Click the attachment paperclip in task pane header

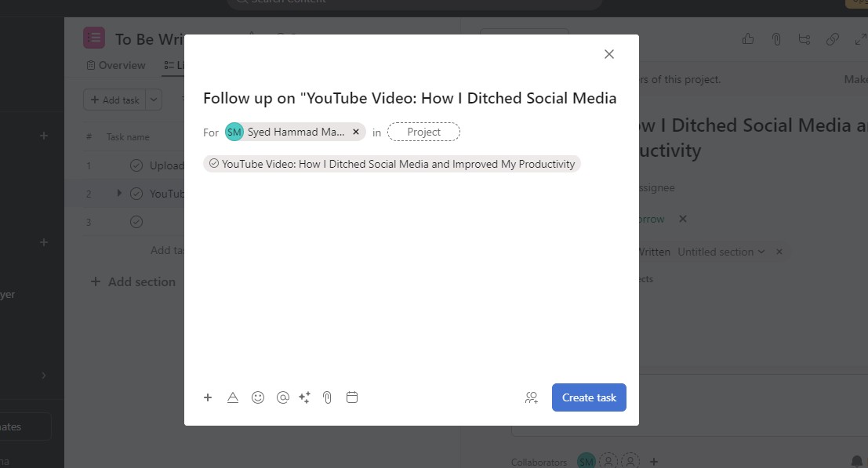[776, 38]
